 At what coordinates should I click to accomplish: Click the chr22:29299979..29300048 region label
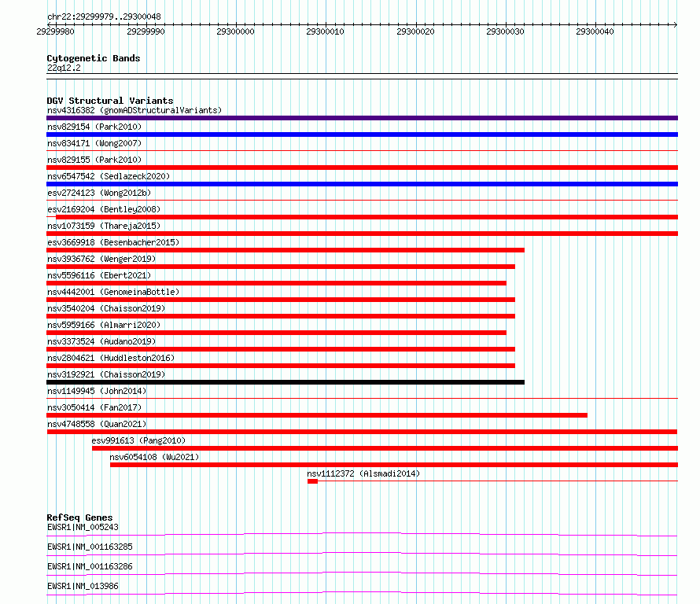point(104,17)
